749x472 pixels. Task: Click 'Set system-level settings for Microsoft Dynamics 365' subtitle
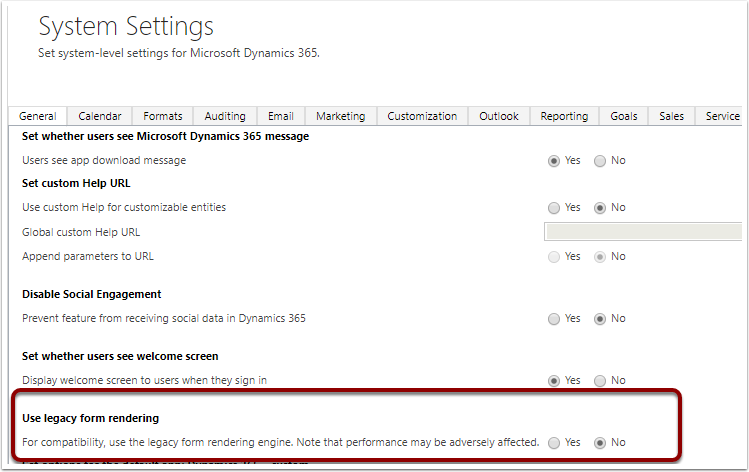click(x=179, y=53)
